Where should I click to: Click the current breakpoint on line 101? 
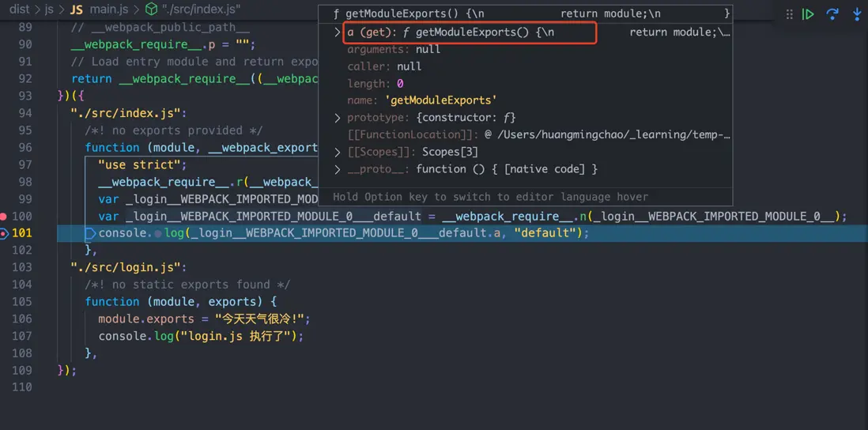pyautogui.click(x=3, y=233)
